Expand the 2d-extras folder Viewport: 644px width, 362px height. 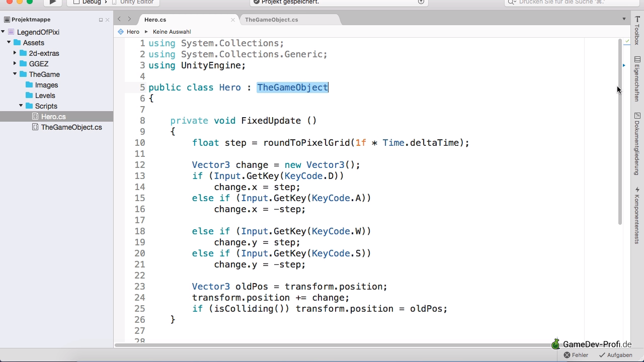(15, 53)
